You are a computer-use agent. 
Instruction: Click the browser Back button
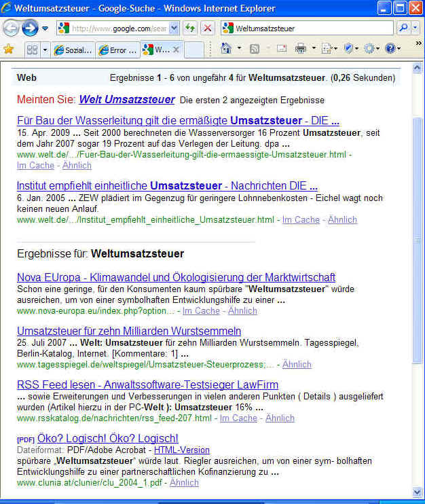(x=11, y=29)
